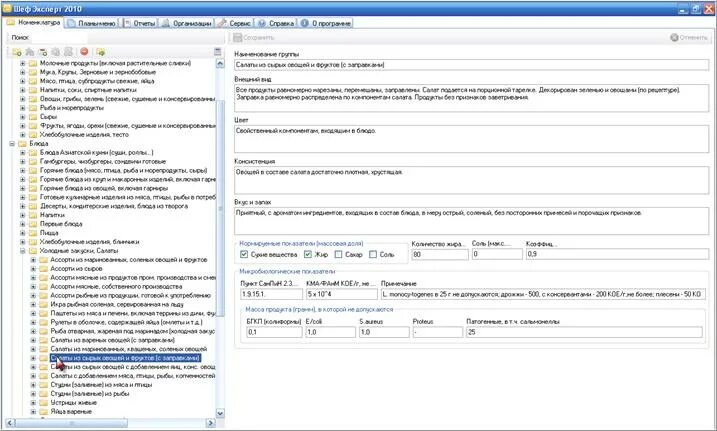Expand Икра рыбная соленая node

point(33,304)
